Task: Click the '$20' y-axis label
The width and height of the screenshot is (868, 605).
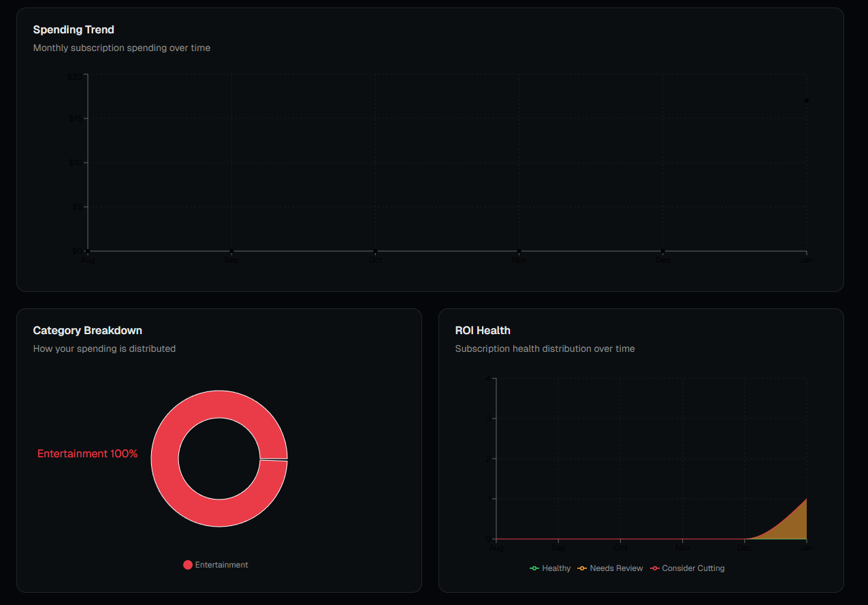Action: point(76,76)
